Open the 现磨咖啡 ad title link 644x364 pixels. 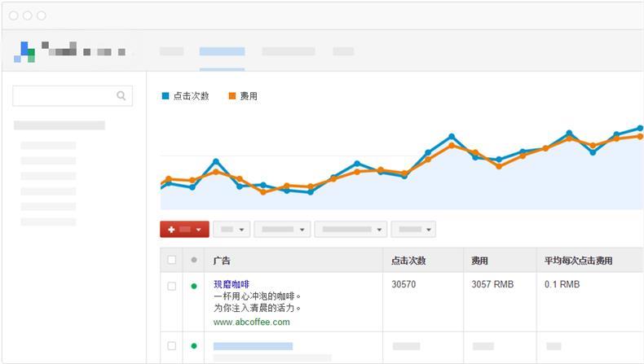coord(232,284)
